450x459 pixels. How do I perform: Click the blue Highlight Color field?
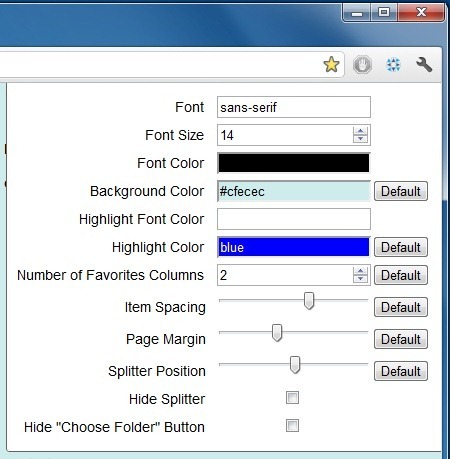(294, 247)
